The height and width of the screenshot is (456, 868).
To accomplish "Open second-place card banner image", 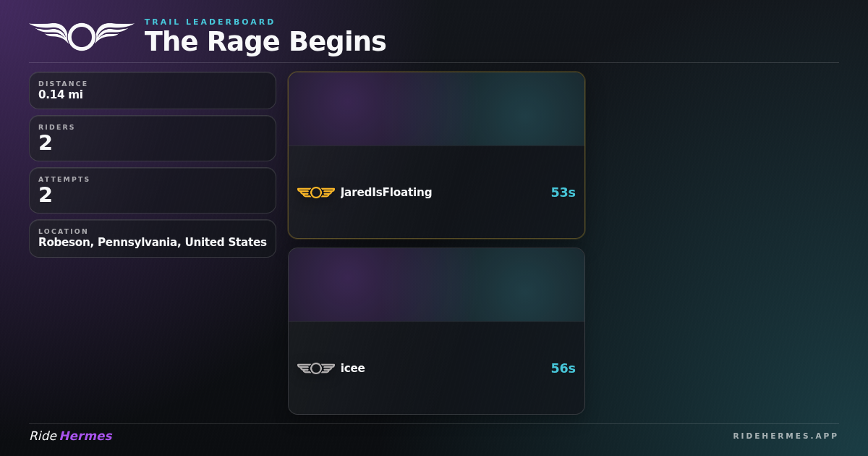I will (x=436, y=285).
